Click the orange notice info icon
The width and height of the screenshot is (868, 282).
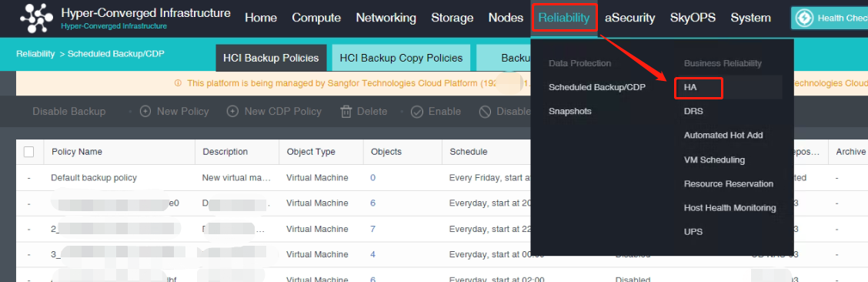[178, 83]
